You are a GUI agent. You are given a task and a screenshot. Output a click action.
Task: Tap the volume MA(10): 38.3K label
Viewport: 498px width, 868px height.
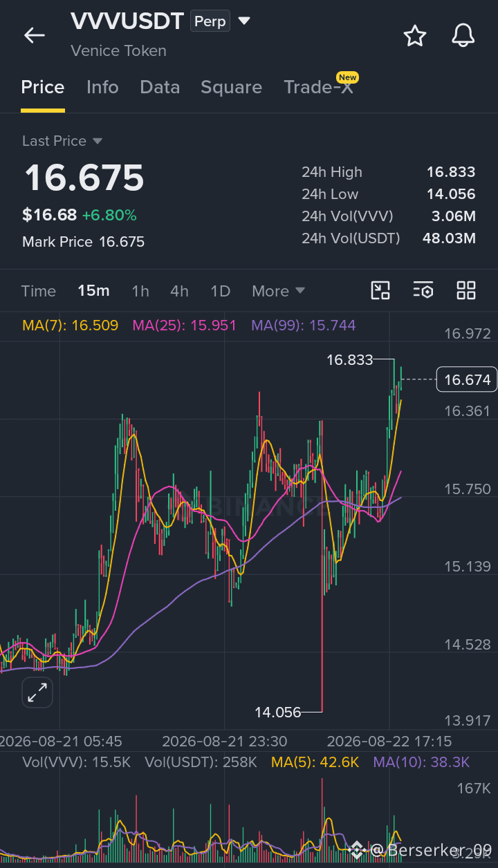pos(421,762)
